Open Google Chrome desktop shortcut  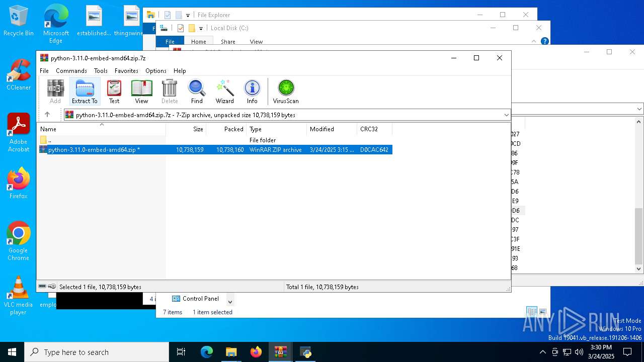pos(19,241)
